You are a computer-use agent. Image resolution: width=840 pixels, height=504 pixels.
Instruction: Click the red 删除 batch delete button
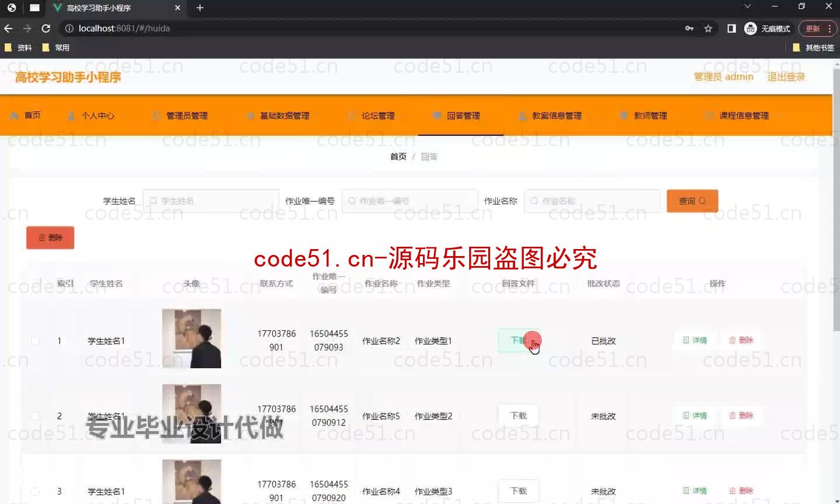point(50,237)
